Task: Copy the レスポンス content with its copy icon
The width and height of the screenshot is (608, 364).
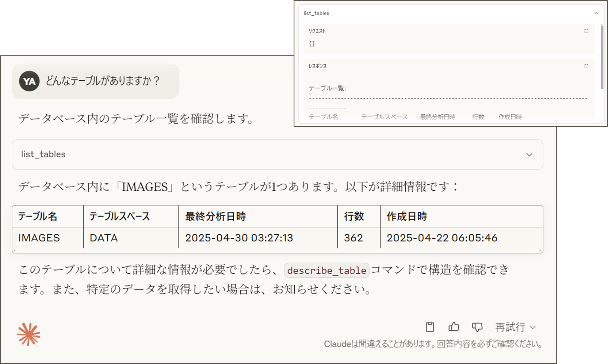Action: click(586, 66)
